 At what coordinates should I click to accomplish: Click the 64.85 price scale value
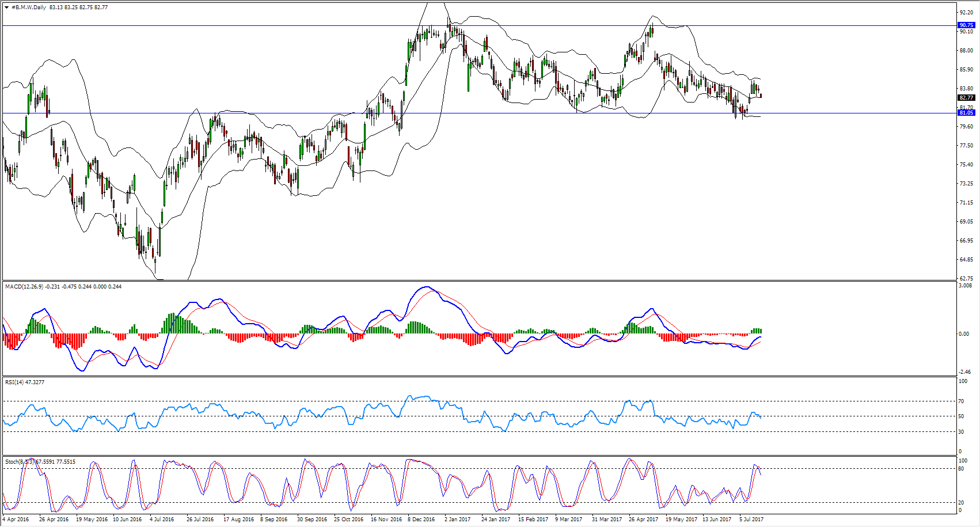(966, 260)
